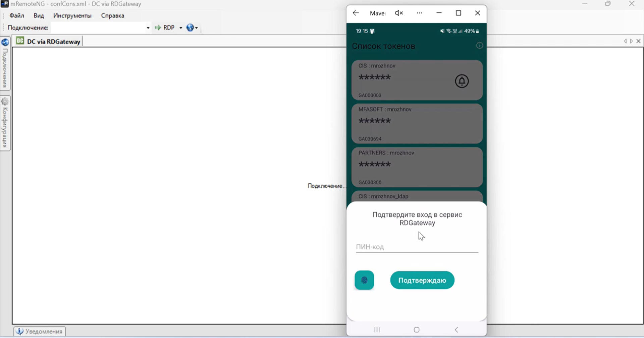644x338 pixels.
Task: Tap the phone back navigation button
Action: [x=456, y=330]
